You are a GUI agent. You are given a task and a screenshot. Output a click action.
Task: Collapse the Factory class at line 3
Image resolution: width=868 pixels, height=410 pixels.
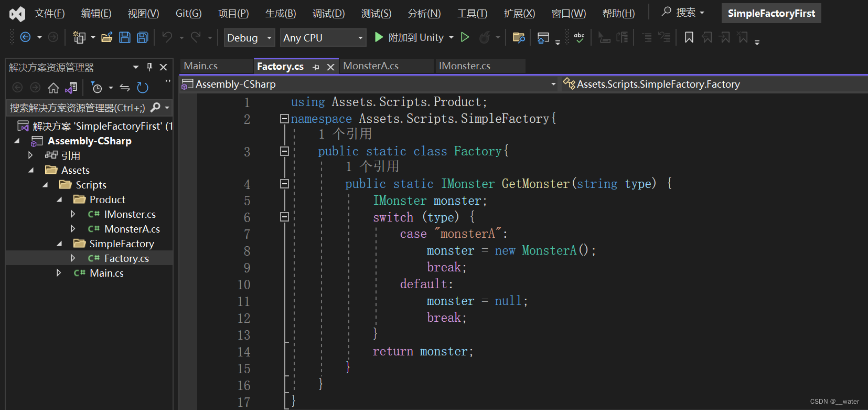pos(284,151)
